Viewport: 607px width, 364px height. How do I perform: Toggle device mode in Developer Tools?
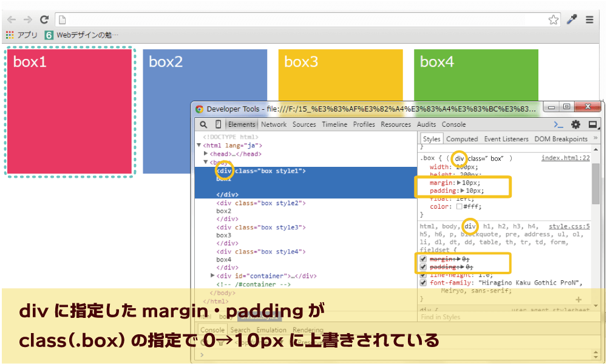pyautogui.click(x=219, y=124)
